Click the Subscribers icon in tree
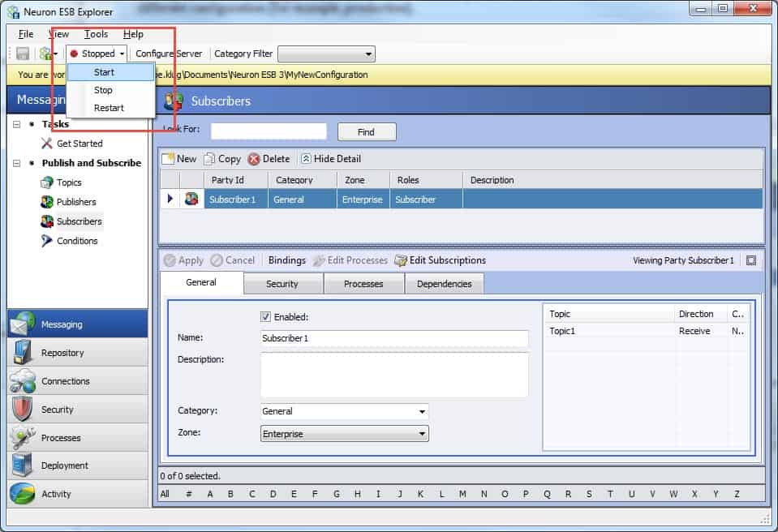This screenshot has height=532, width=778. [46, 221]
